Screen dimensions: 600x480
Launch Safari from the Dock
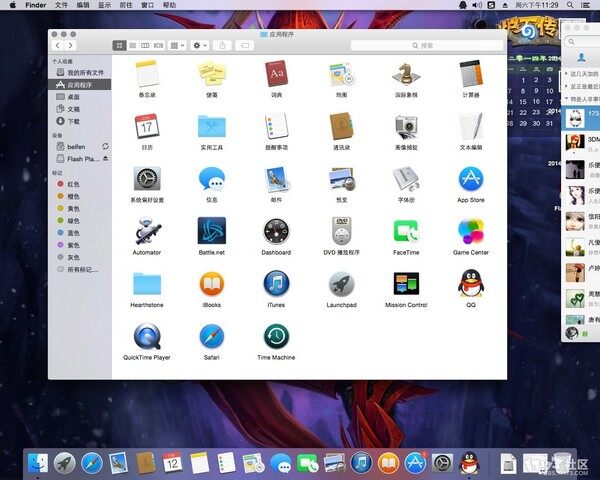pos(92,463)
